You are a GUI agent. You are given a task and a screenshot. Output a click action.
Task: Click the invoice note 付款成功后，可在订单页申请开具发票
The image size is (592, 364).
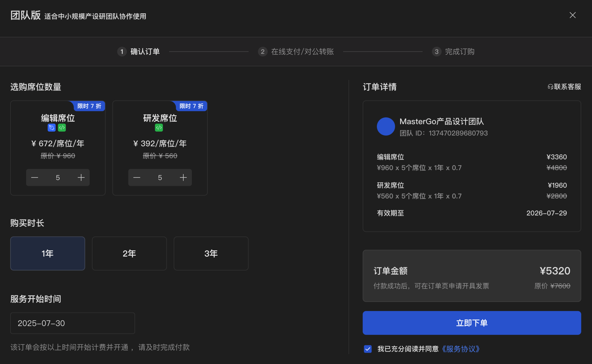[x=431, y=286]
